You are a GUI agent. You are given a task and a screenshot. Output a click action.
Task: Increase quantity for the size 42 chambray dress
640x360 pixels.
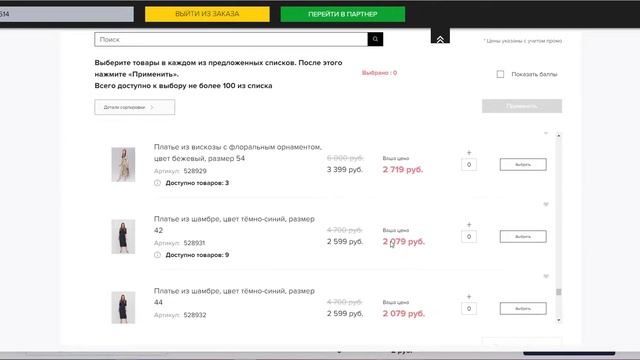pos(469,224)
